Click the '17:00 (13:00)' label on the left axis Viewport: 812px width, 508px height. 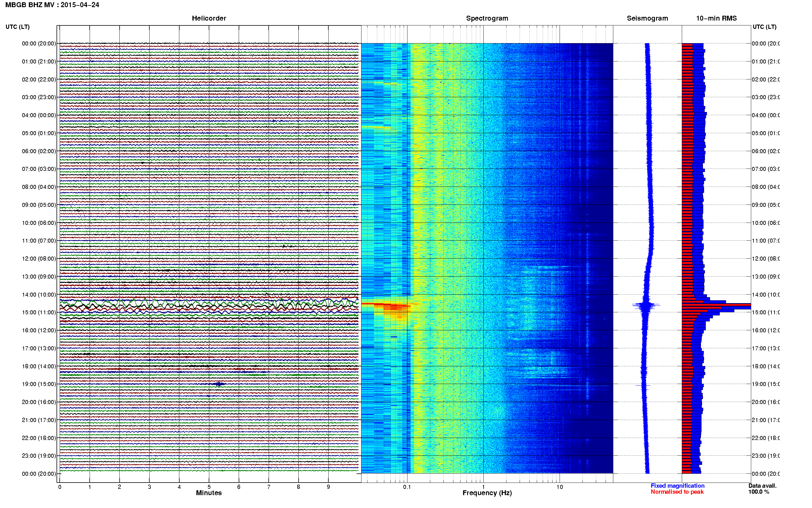(39, 348)
